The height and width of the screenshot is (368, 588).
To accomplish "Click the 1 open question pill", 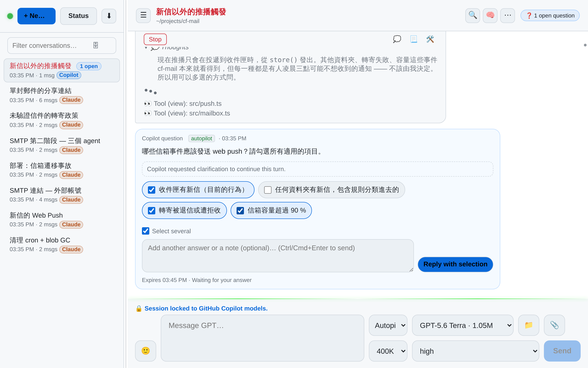I will click(550, 16).
